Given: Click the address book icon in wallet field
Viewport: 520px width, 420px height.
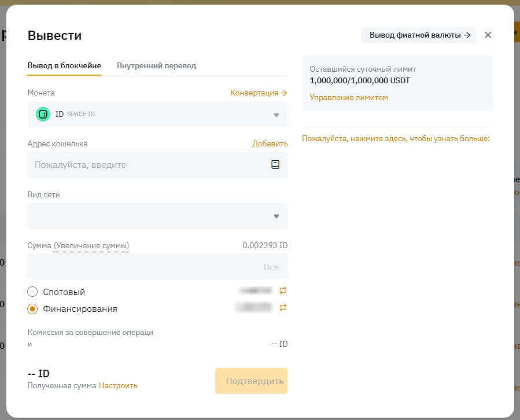Looking at the screenshot, I should click(275, 165).
